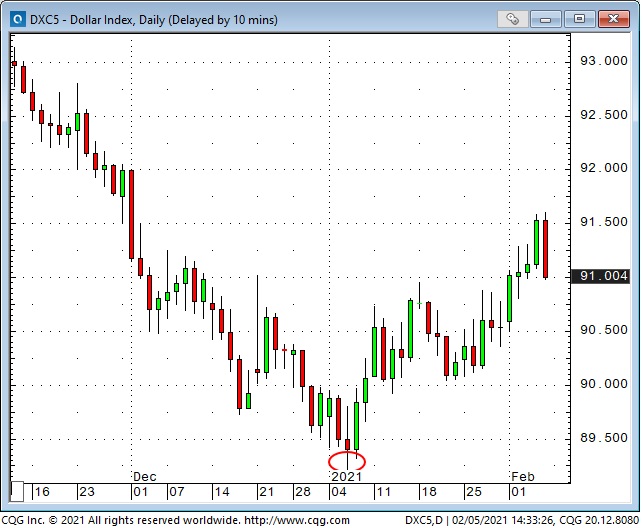This screenshot has width=643, height=528.
Task: Click the 90.500 price axis label
Action: click(604, 330)
